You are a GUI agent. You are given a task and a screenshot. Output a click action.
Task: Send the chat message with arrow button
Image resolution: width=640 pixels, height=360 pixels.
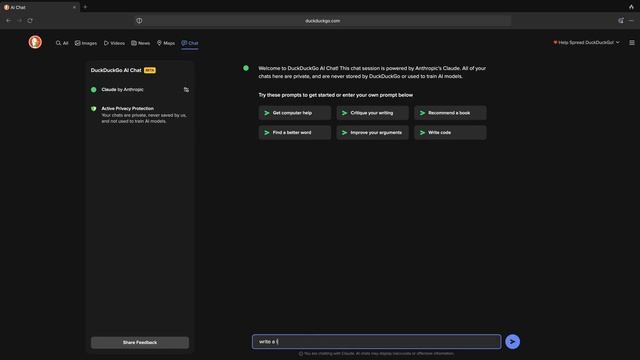(x=512, y=342)
